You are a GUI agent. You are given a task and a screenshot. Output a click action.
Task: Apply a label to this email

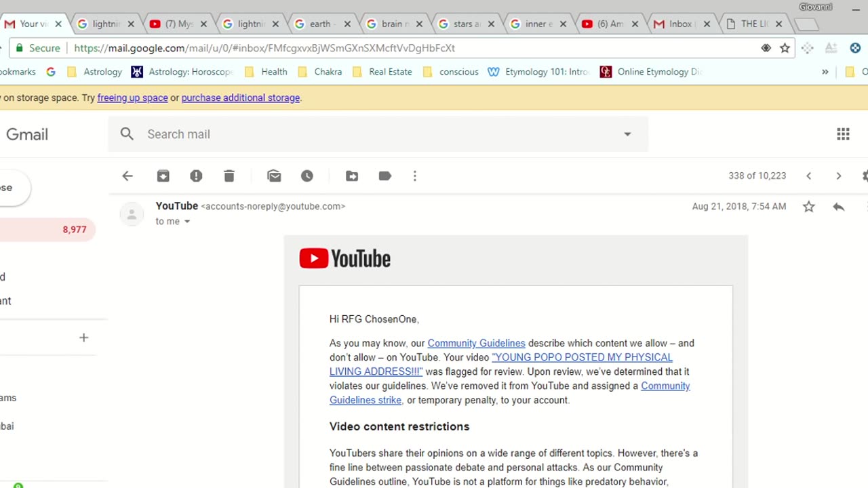tap(385, 176)
